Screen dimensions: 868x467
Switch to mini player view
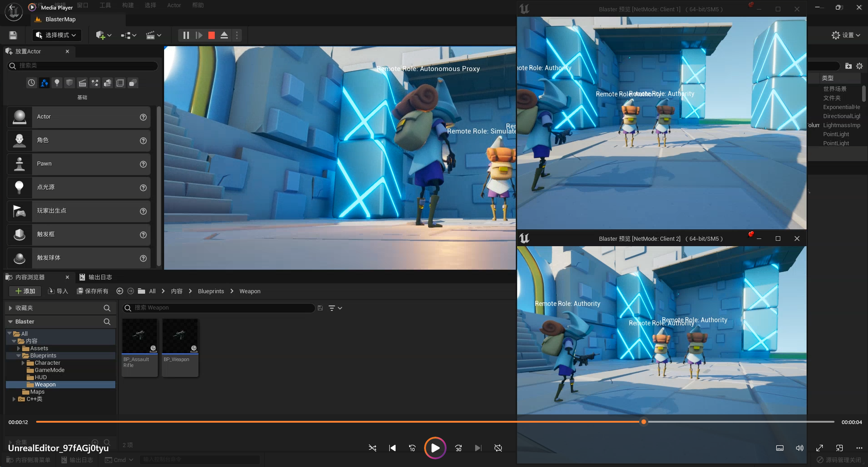[x=840, y=448]
